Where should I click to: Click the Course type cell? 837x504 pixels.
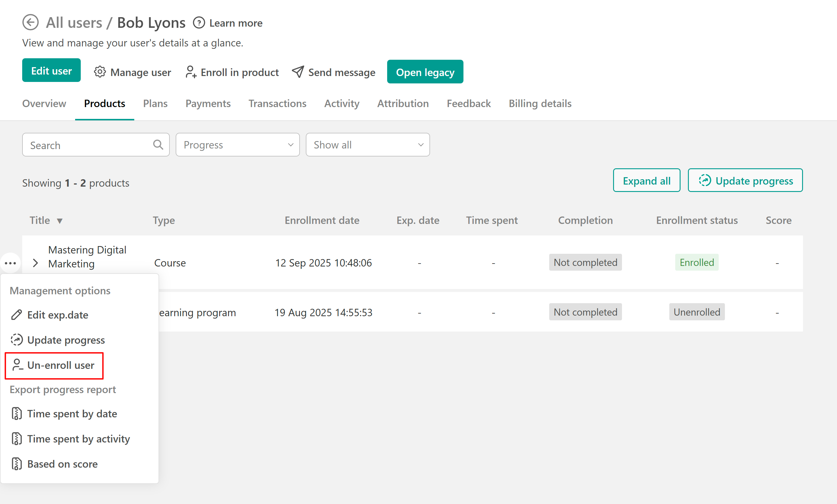tap(170, 263)
